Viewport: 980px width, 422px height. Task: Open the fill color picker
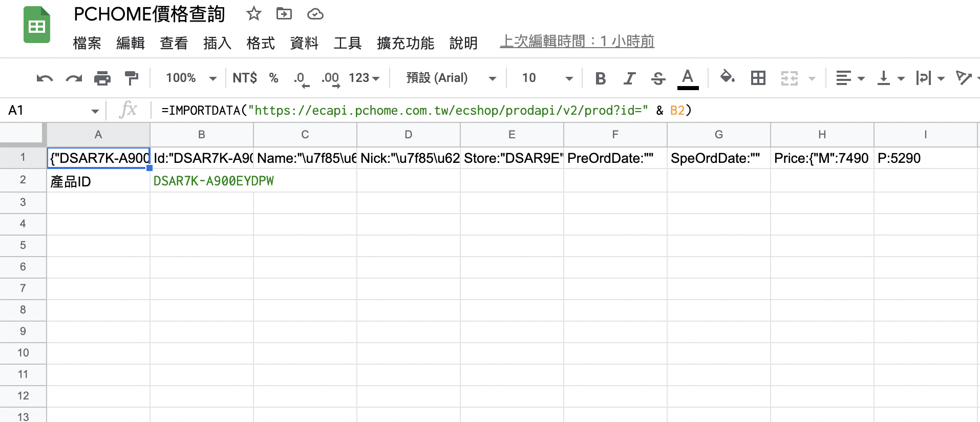click(728, 78)
